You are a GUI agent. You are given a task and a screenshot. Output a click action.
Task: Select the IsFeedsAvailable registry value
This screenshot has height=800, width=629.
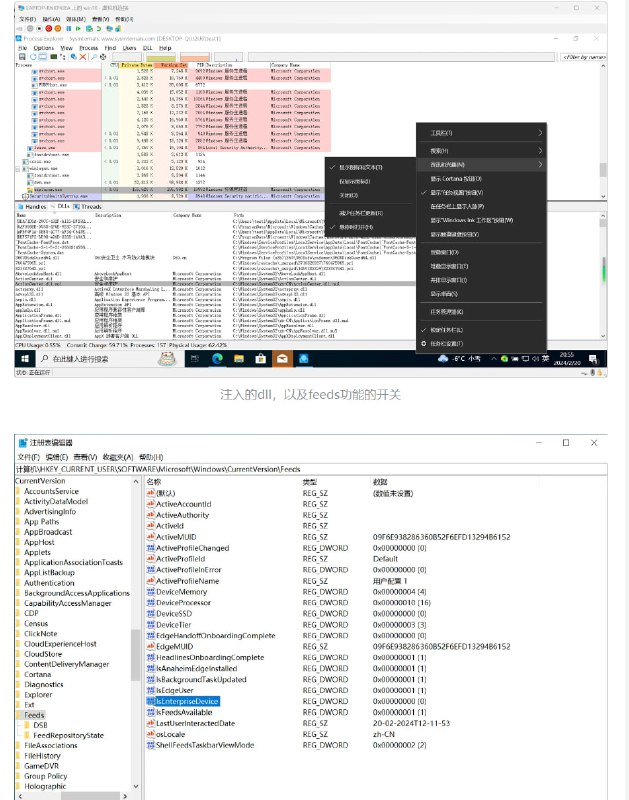point(184,712)
